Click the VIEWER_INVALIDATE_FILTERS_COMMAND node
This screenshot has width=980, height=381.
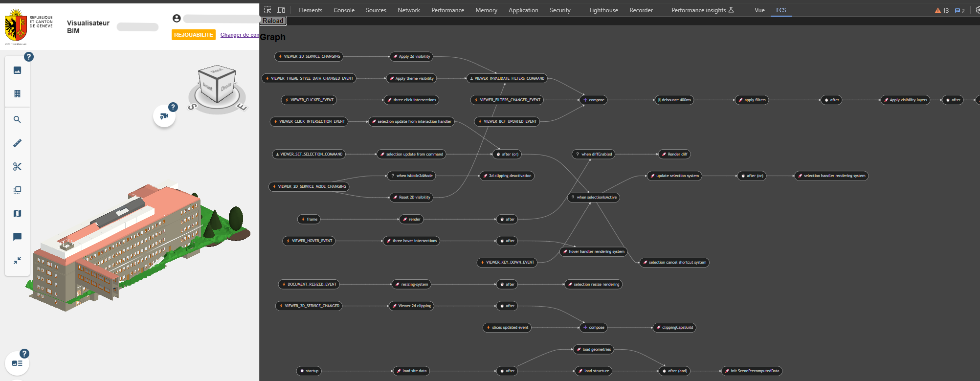pyautogui.click(x=507, y=78)
